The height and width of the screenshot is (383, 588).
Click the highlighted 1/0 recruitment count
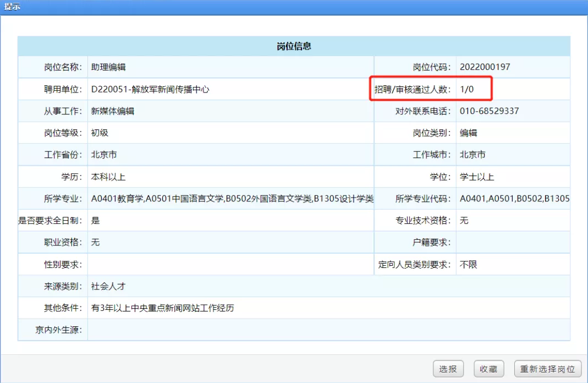466,89
